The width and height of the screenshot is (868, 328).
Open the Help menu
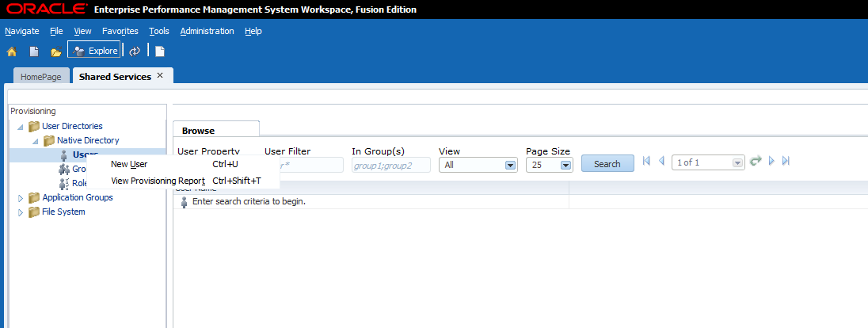pyautogui.click(x=253, y=31)
